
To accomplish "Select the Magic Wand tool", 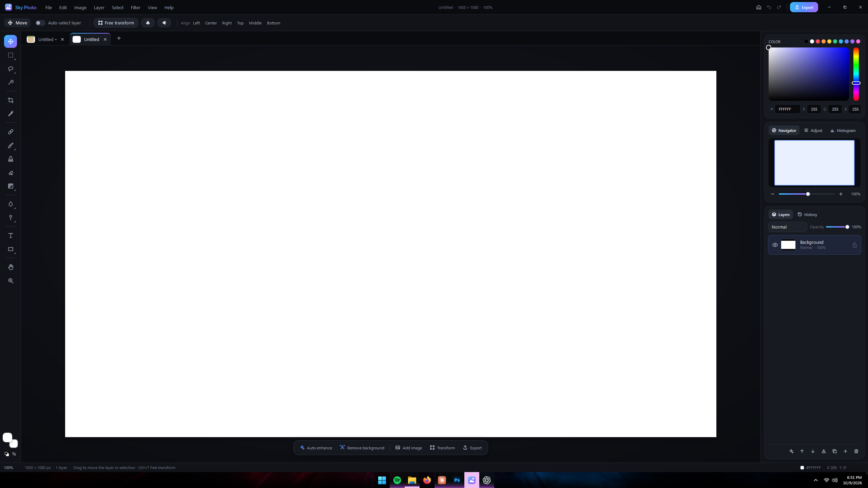I will click(11, 82).
